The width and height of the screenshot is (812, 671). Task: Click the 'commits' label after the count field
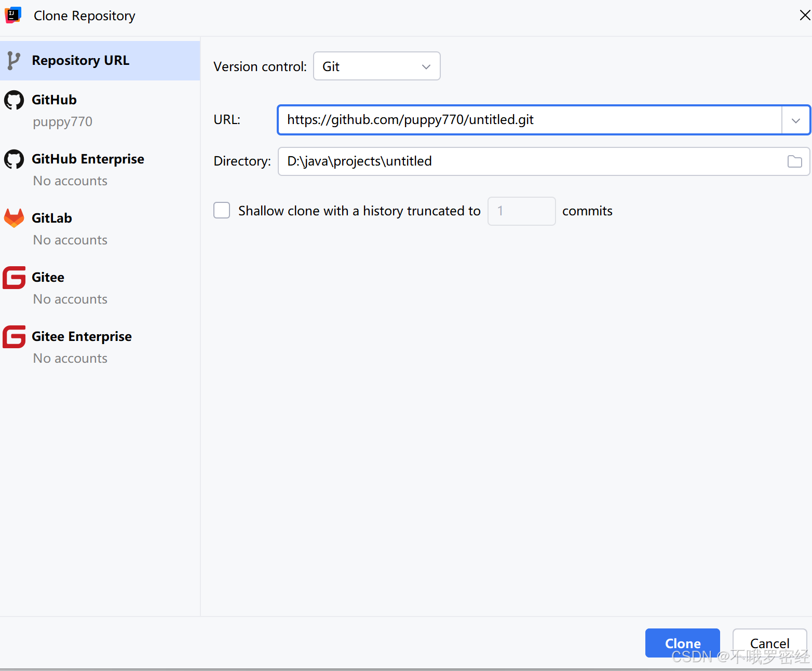[x=587, y=211]
